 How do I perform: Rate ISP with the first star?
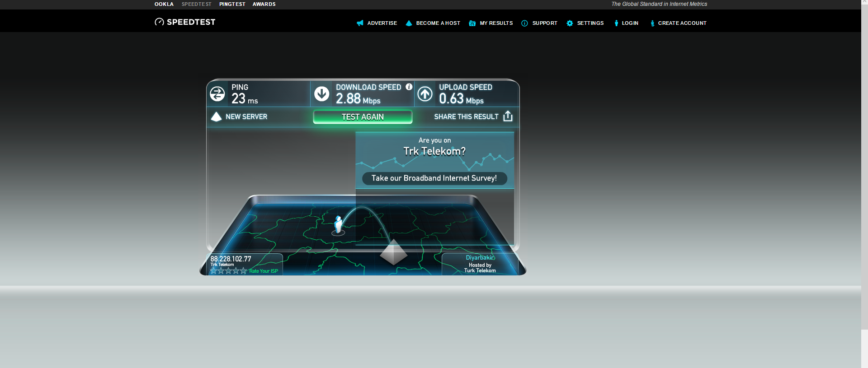[x=214, y=271]
